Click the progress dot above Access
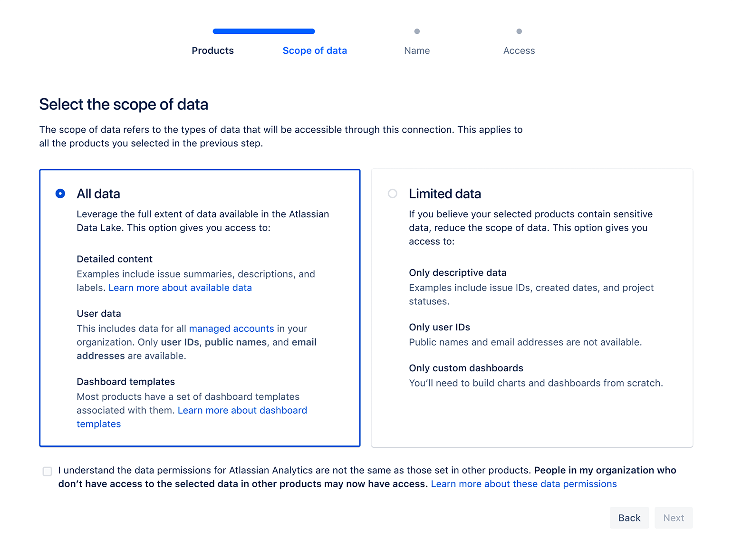The height and width of the screenshot is (560, 732). point(519,31)
